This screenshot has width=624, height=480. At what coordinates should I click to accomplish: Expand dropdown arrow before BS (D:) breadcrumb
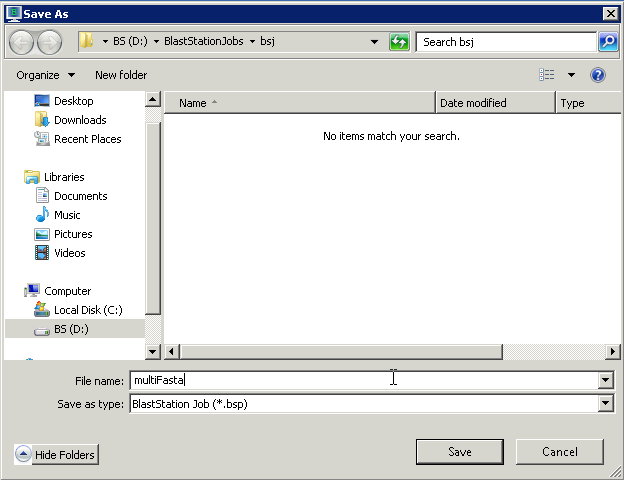[x=105, y=41]
